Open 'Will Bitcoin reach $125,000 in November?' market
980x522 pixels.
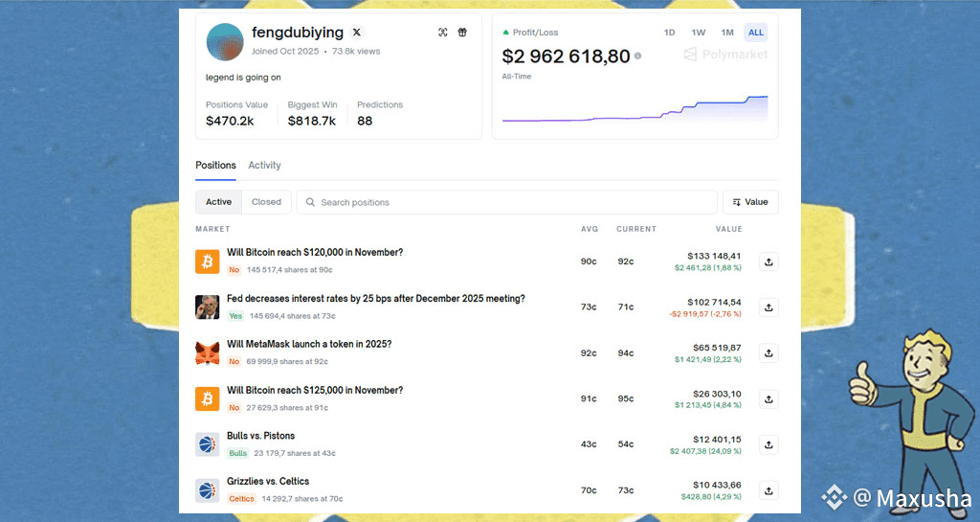[x=315, y=390]
